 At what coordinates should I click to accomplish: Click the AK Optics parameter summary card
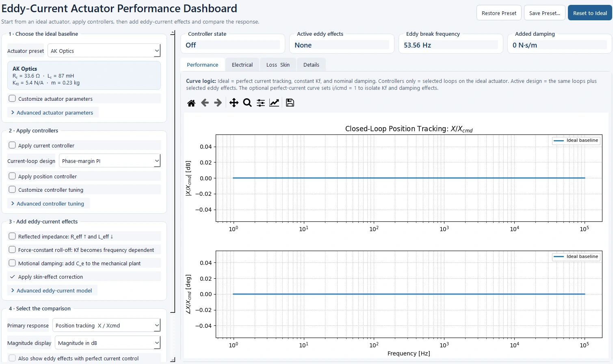tap(84, 76)
